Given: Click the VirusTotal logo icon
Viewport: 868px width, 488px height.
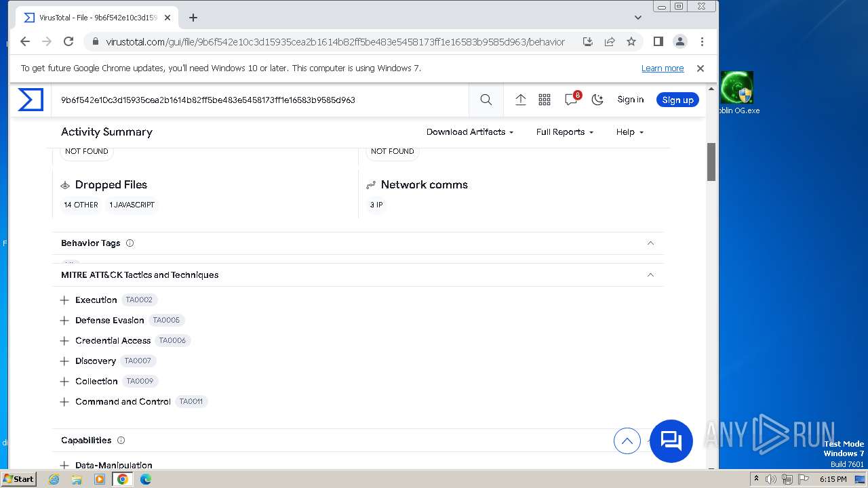Looking at the screenshot, I should tap(31, 100).
